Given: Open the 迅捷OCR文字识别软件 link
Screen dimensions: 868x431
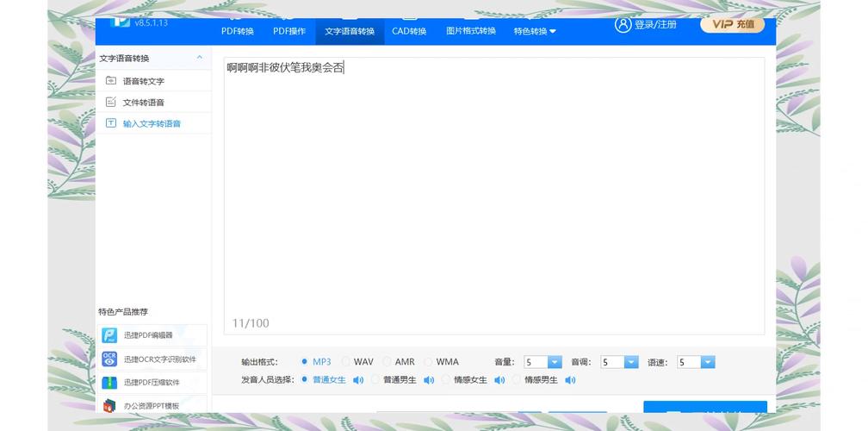Looking at the screenshot, I should 160,359.
